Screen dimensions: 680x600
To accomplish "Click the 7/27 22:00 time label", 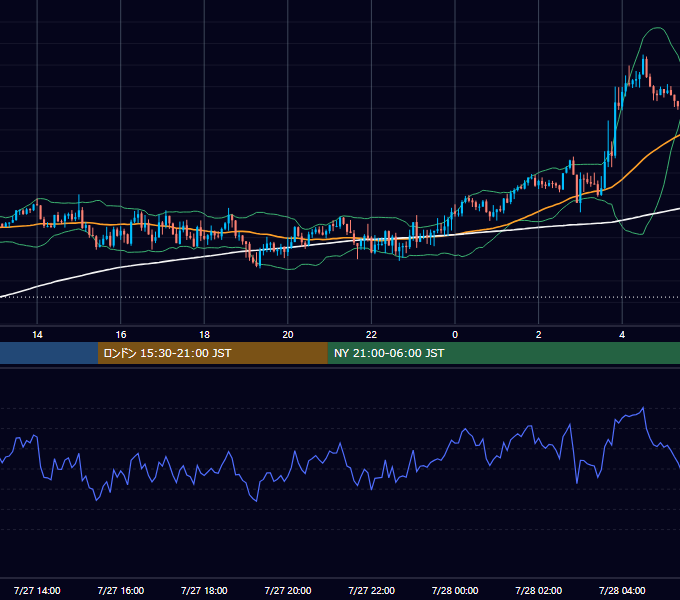I will [x=371, y=590].
